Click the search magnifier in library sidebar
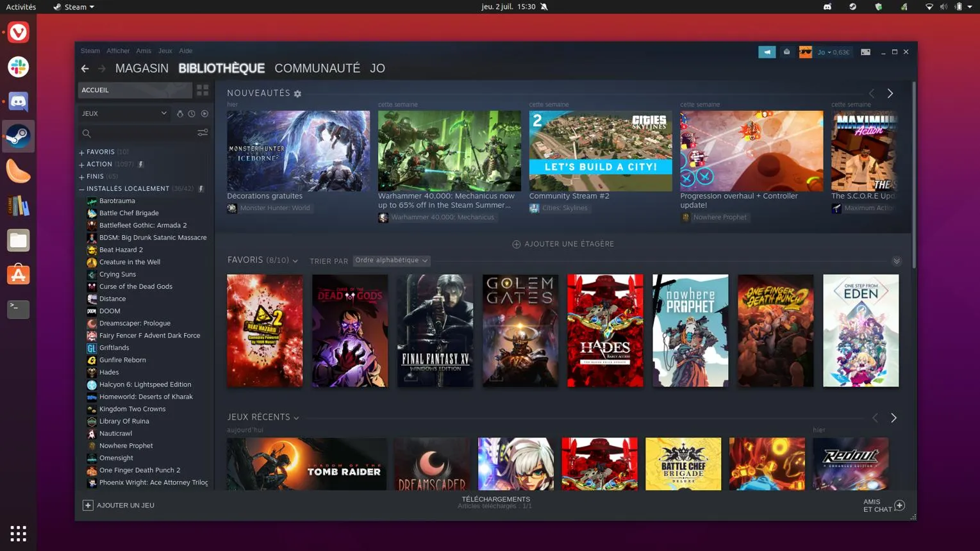Screen dimensions: 980x551 (x=87, y=133)
